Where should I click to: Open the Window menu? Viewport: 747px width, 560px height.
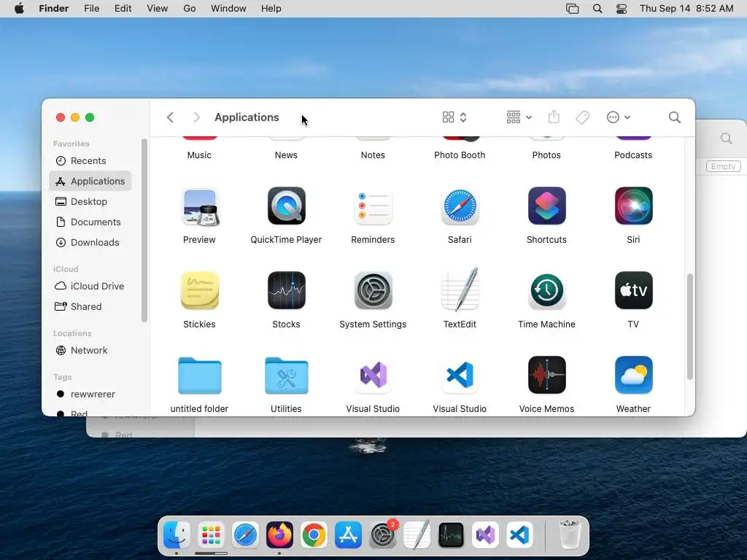[228, 9]
